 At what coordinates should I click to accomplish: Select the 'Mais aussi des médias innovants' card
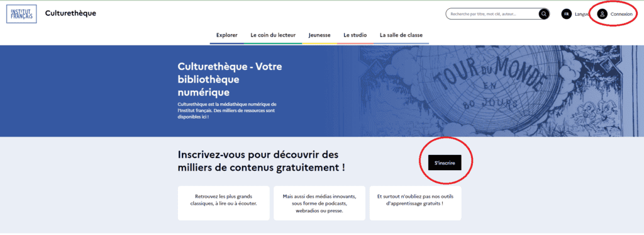coord(319,203)
